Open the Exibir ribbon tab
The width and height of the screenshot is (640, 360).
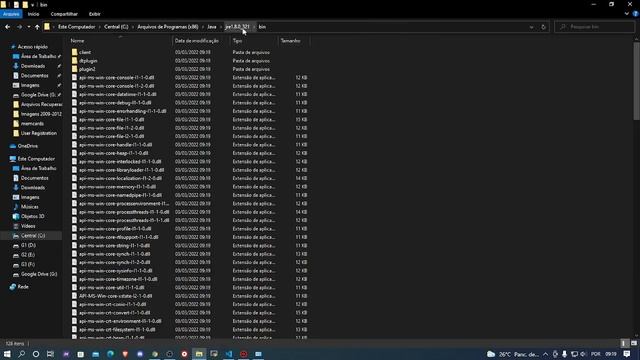95,14
